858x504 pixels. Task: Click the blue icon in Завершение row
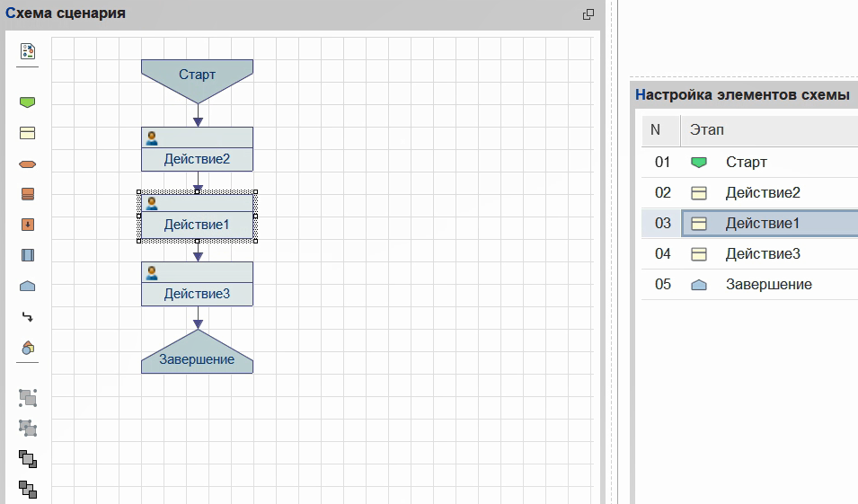coord(699,285)
